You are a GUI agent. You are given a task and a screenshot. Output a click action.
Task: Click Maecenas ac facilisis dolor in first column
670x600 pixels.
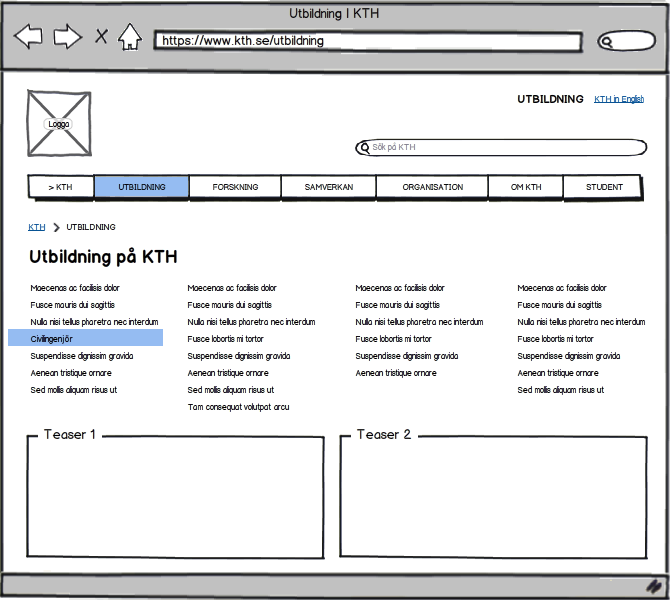coord(75,288)
